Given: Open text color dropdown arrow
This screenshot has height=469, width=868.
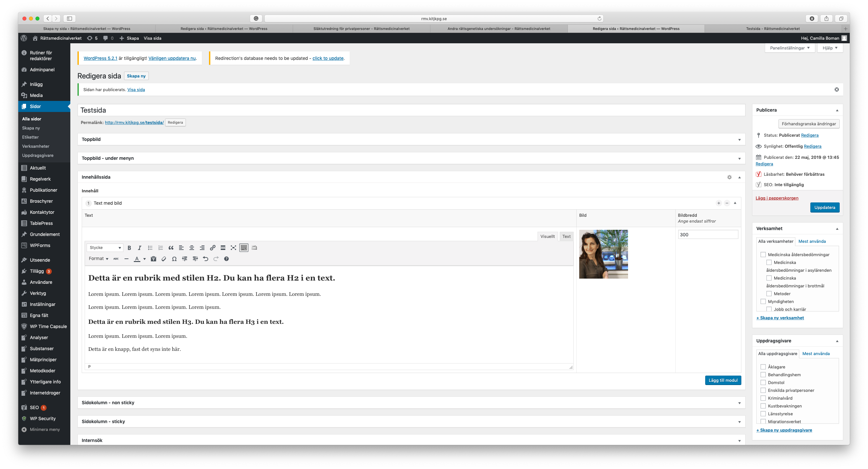Looking at the screenshot, I should (145, 259).
